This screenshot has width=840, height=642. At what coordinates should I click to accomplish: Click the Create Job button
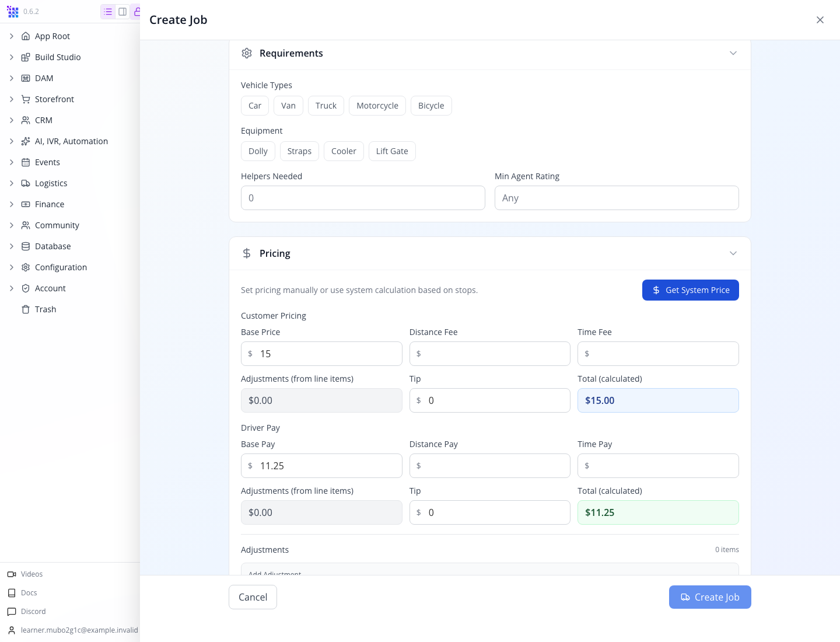coord(710,597)
